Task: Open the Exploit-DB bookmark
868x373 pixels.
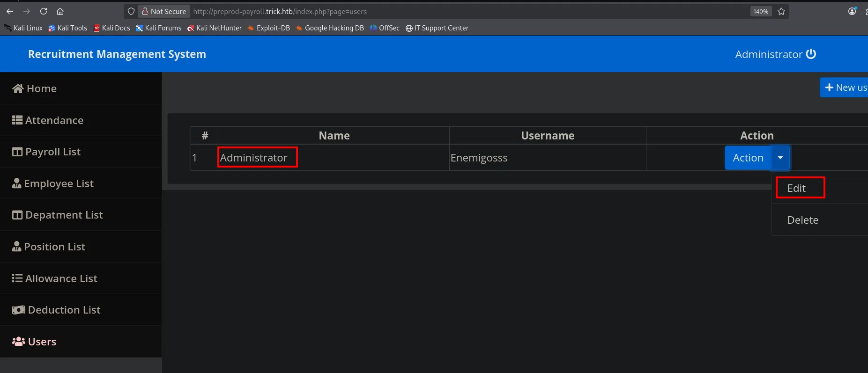Action: [269, 28]
